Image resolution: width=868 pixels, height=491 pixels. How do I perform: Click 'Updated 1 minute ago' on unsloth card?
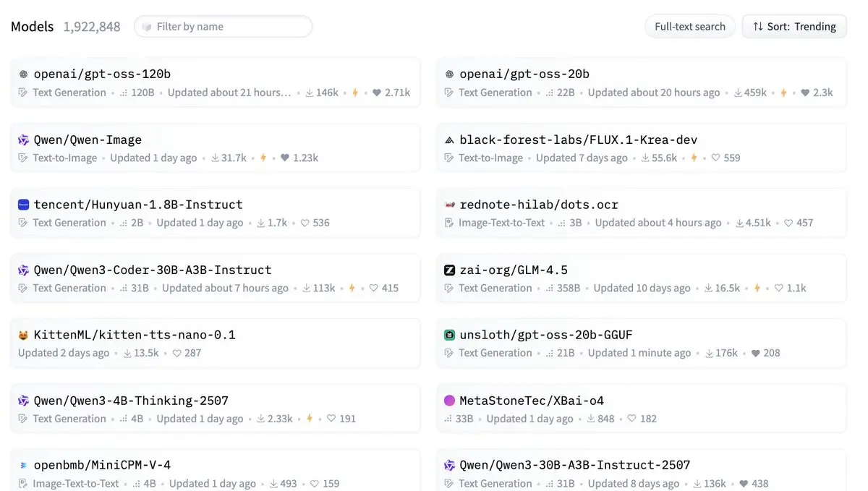pos(639,353)
